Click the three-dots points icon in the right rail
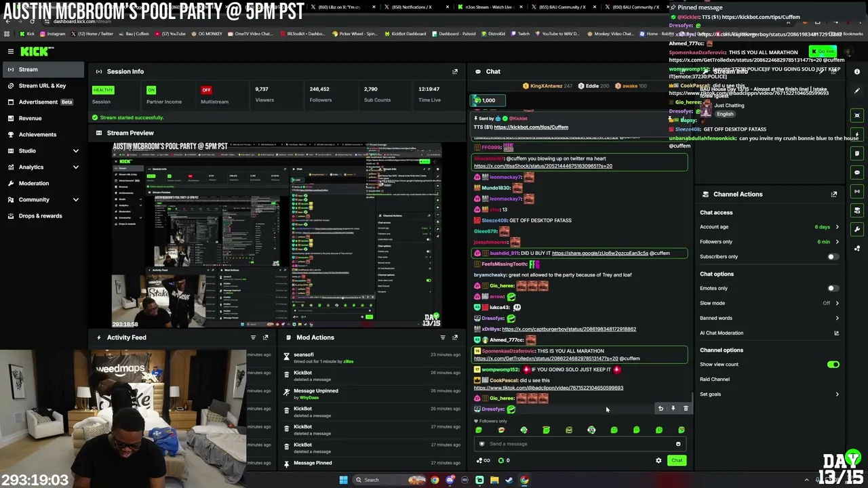The height and width of the screenshot is (488, 868). pos(857,248)
